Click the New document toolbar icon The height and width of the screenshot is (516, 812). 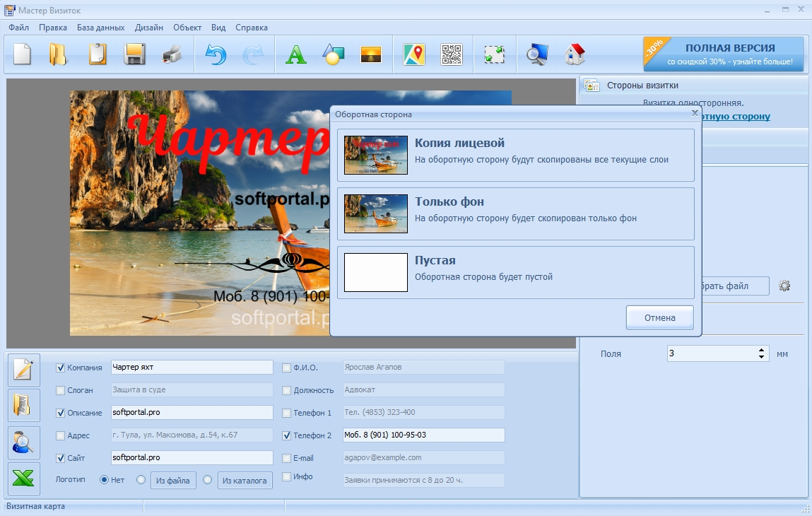point(23,54)
